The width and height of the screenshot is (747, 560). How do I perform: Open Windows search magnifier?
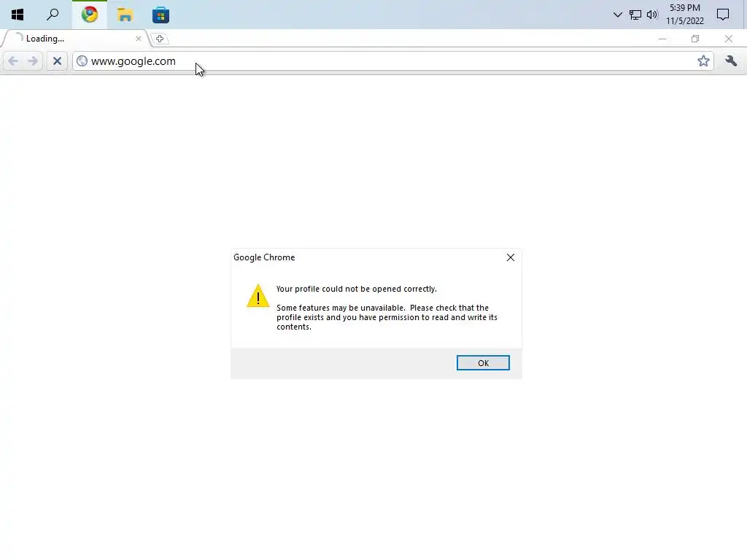click(x=53, y=15)
